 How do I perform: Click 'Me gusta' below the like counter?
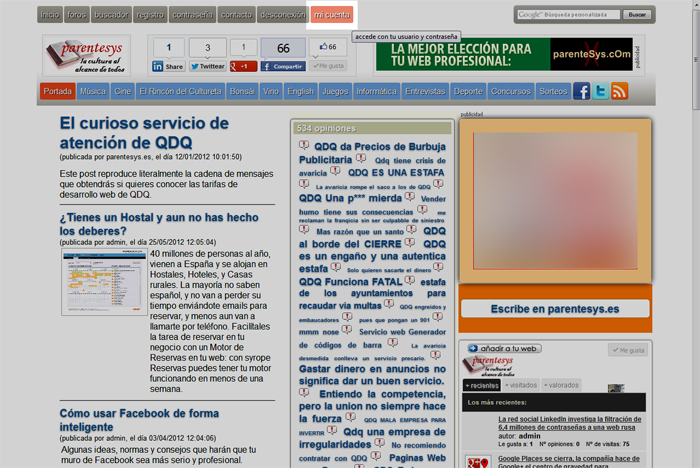point(329,66)
